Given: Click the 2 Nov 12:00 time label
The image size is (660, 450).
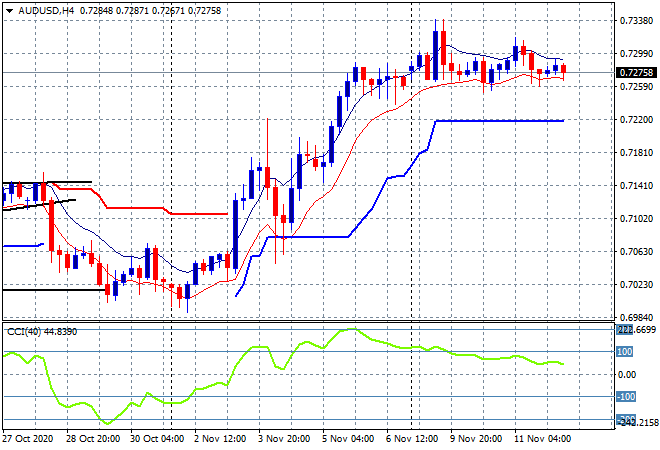Looking at the screenshot, I should [220, 439].
